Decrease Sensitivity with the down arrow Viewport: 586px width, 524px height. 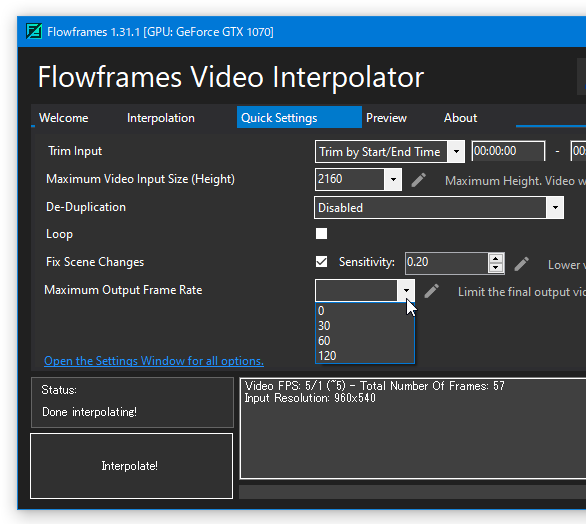pyautogui.click(x=496, y=268)
